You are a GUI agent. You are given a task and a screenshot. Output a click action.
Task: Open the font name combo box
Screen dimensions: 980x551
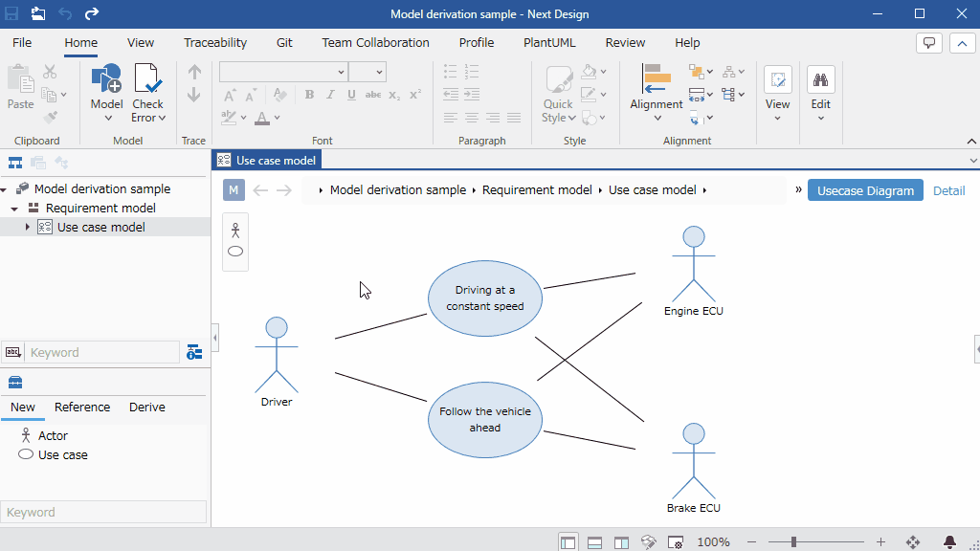tap(283, 72)
